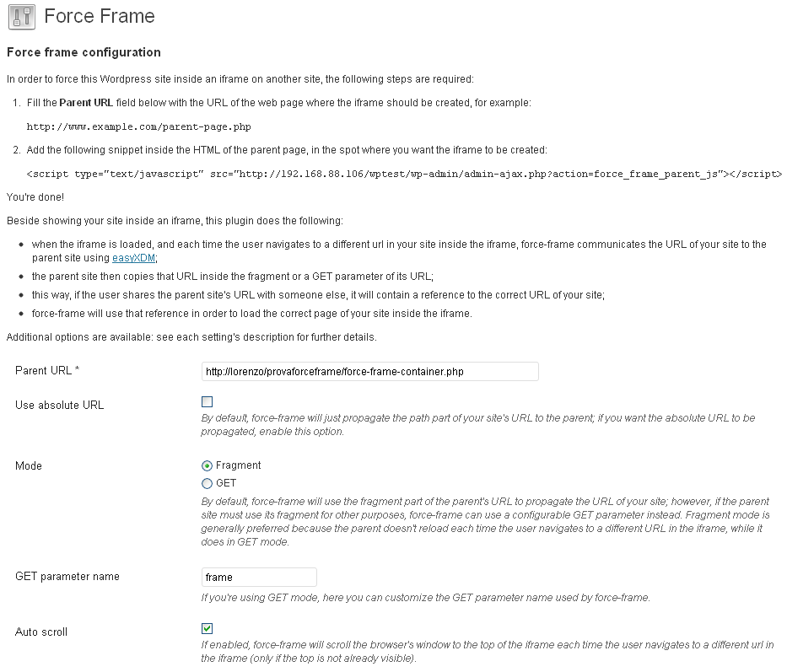Click the script snippet code line
The image size is (787, 672).
(404, 175)
